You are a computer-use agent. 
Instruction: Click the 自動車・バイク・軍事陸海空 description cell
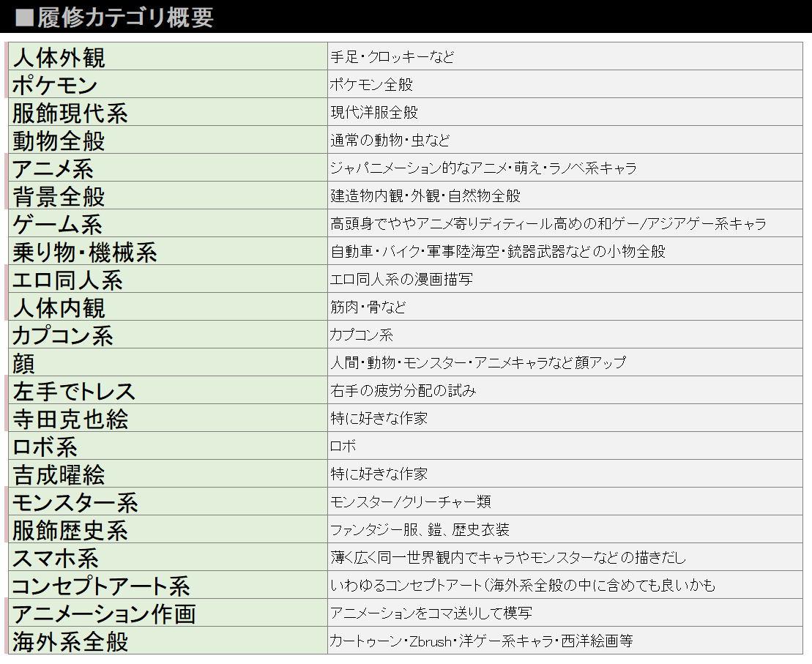point(565,251)
